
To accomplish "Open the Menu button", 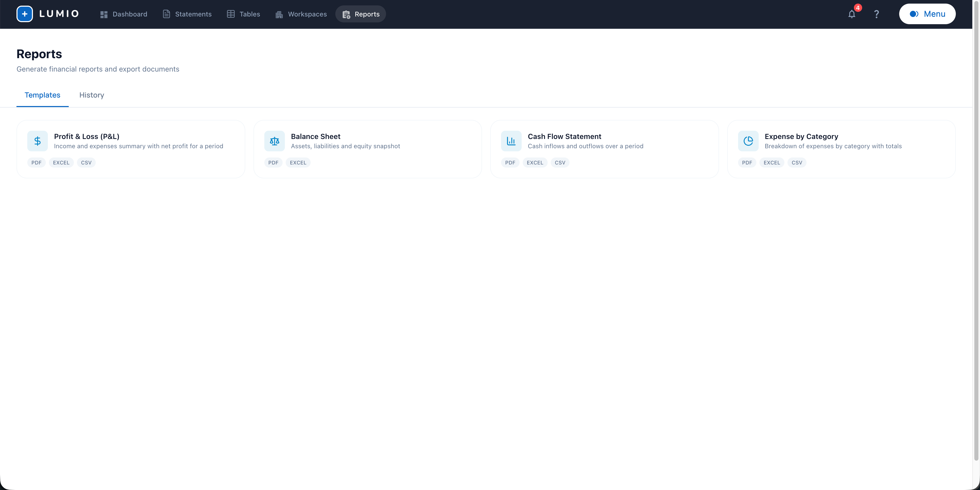I will (x=927, y=14).
